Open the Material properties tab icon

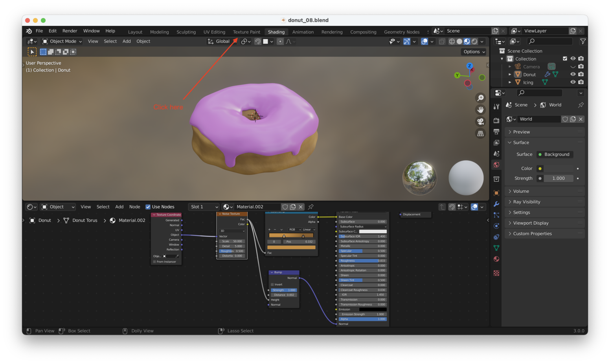tap(496, 259)
